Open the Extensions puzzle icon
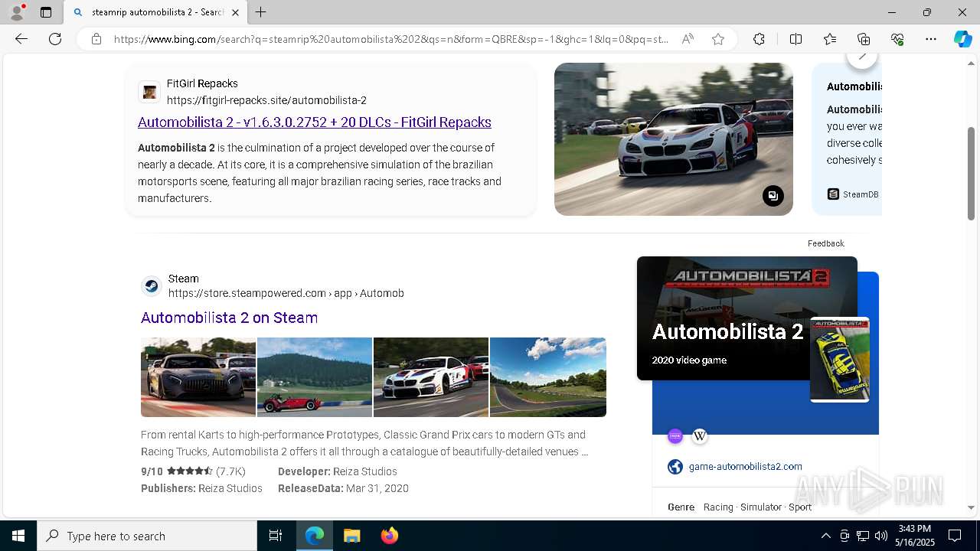This screenshot has height=551, width=980. pyautogui.click(x=759, y=39)
